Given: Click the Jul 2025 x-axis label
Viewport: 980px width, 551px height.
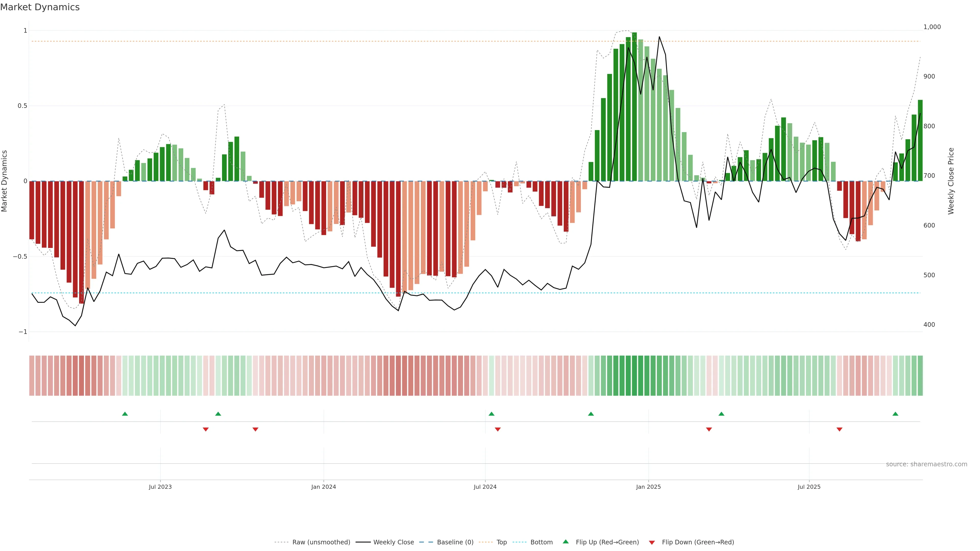Looking at the screenshot, I should (809, 487).
